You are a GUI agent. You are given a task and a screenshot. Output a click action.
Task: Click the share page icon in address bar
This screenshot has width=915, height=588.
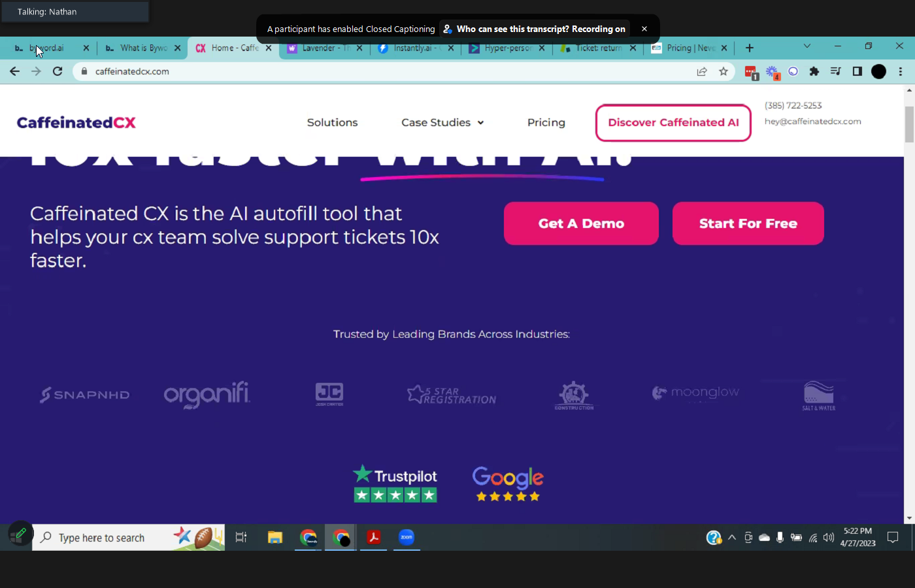[x=702, y=71]
